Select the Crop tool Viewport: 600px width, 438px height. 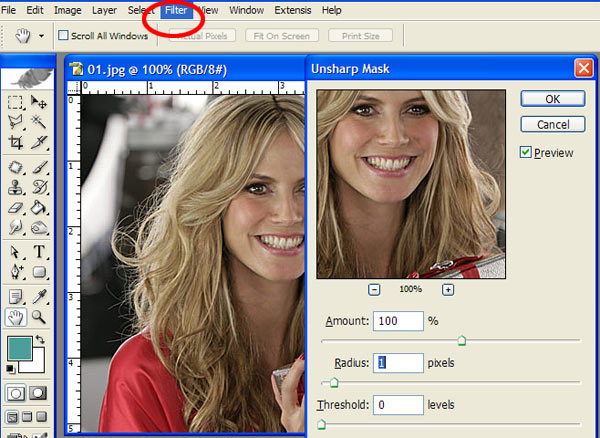[15, 144]
